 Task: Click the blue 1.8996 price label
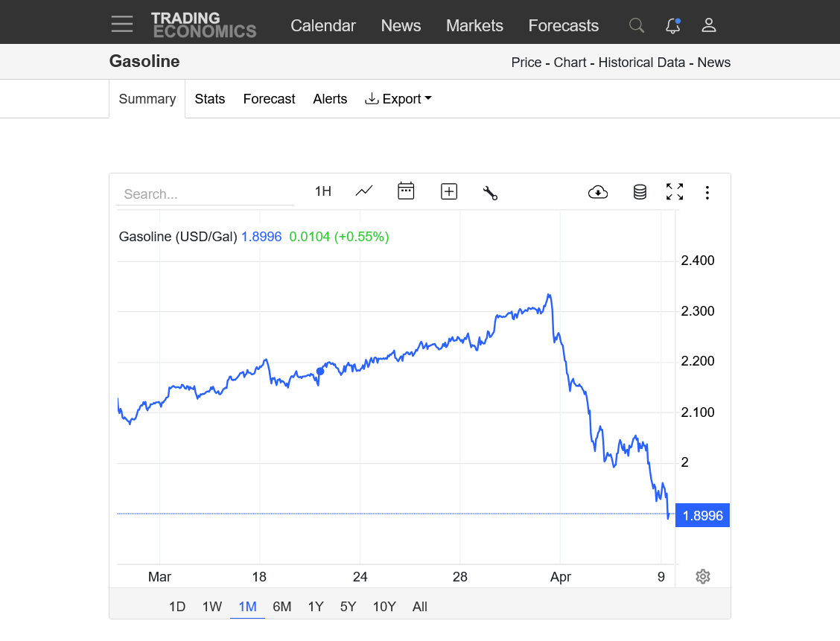(702, 516)
